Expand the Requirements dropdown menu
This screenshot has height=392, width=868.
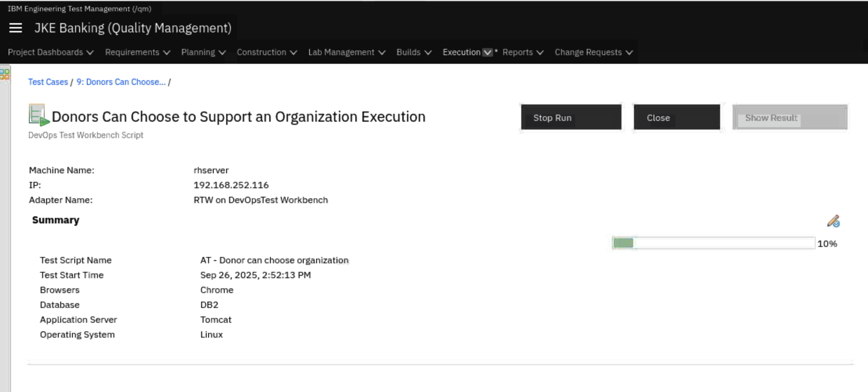[137, 52]
